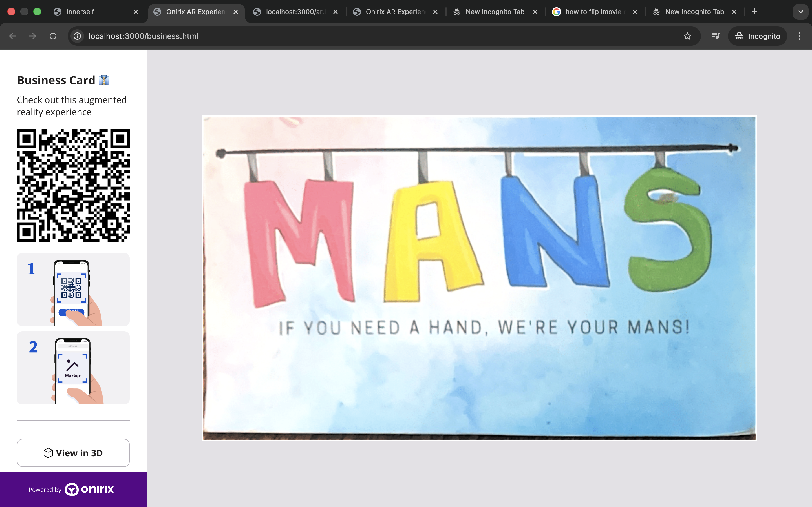812x507 pixels.
Task: Open Chrome three-dot menu
Action: point(800,36)
